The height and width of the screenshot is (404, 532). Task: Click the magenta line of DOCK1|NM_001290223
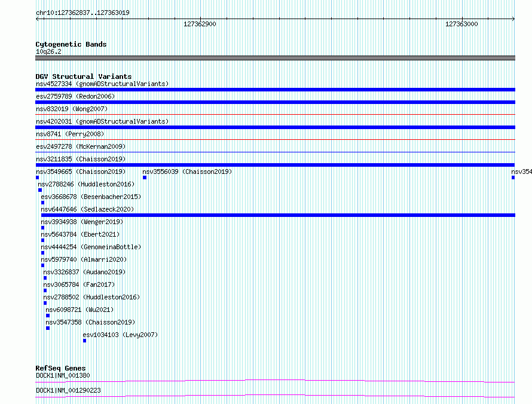tap(275, 396)
